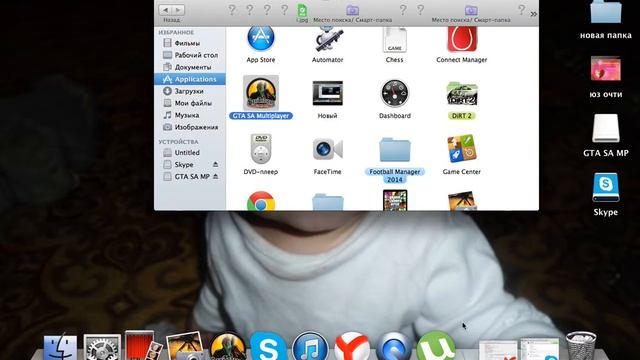Viewport: 640px width, 360px height.
Task: Open the first Место поиска/ Смарт-папка toolbar item
Action: pyautogui.click(x=352, y=13)
